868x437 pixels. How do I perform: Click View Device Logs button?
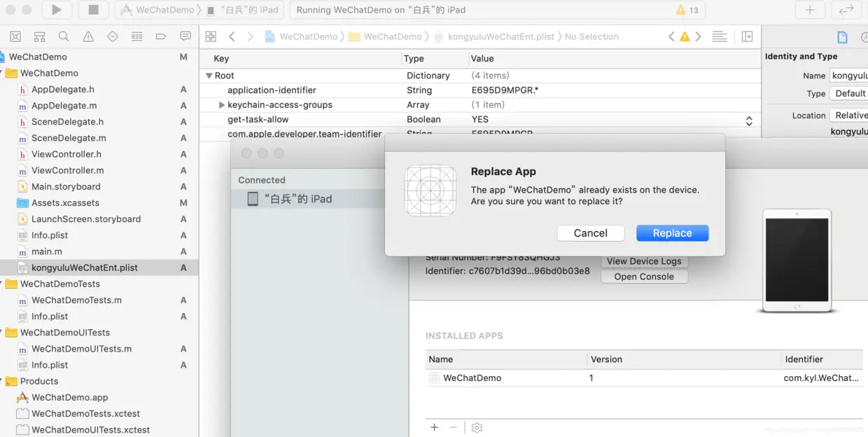[x=644, y=261]
